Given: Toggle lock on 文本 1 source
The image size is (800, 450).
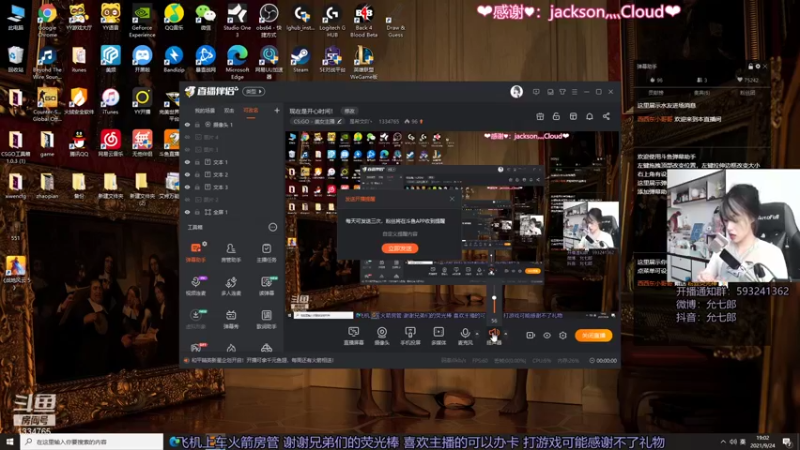Looking at the screenshot, I should coord(197,162).
